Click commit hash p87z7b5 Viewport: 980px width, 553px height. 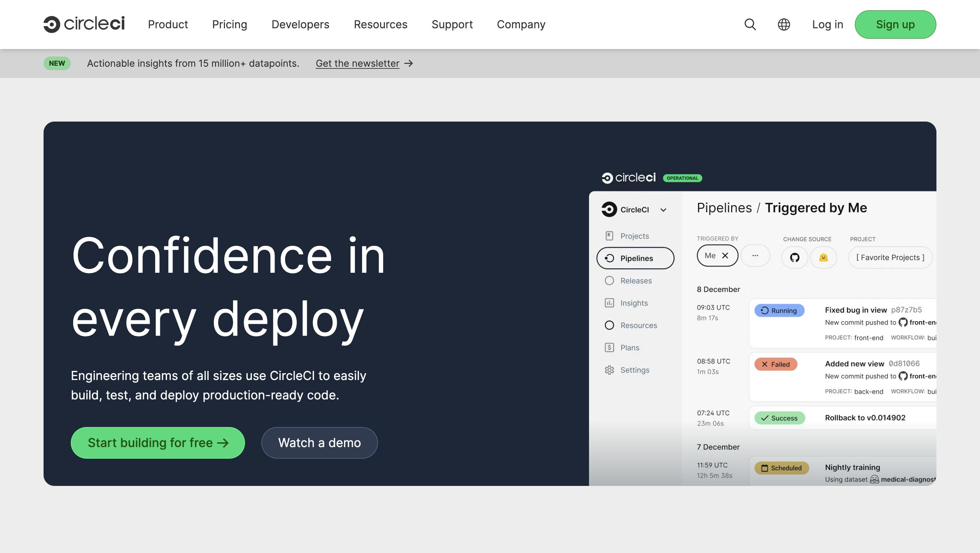(906, 310)
